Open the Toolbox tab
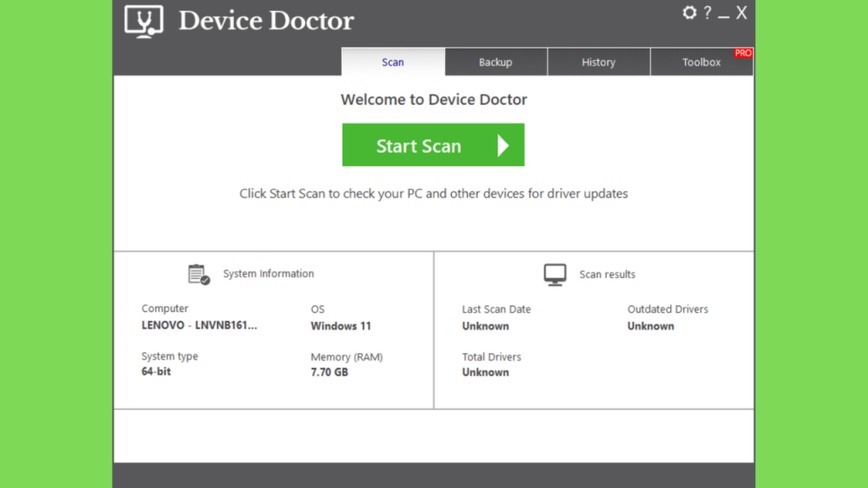Image resolution: width=868 pixels, height=488 pixels. (701, 62)
